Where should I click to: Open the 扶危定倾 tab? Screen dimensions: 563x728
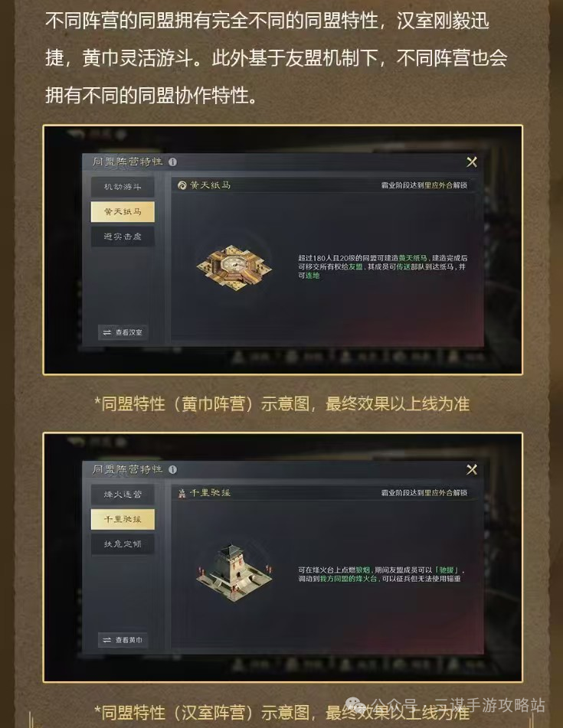coord(123,544)
